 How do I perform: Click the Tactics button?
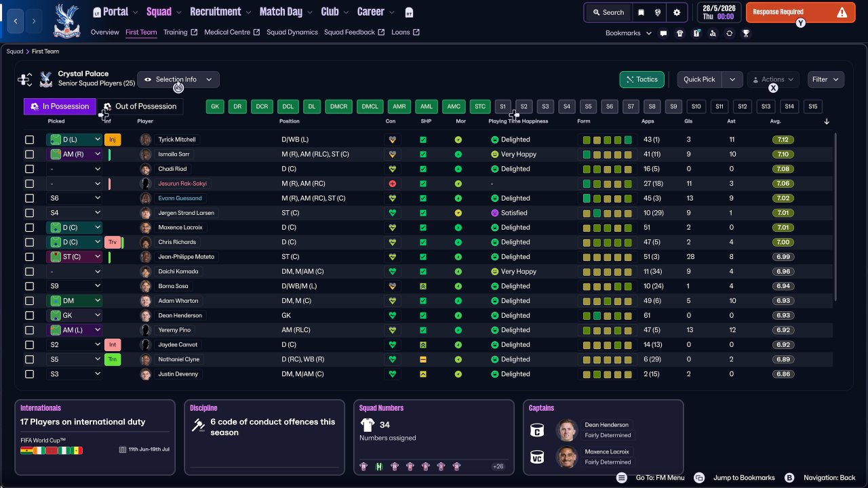tap(642, 79)
